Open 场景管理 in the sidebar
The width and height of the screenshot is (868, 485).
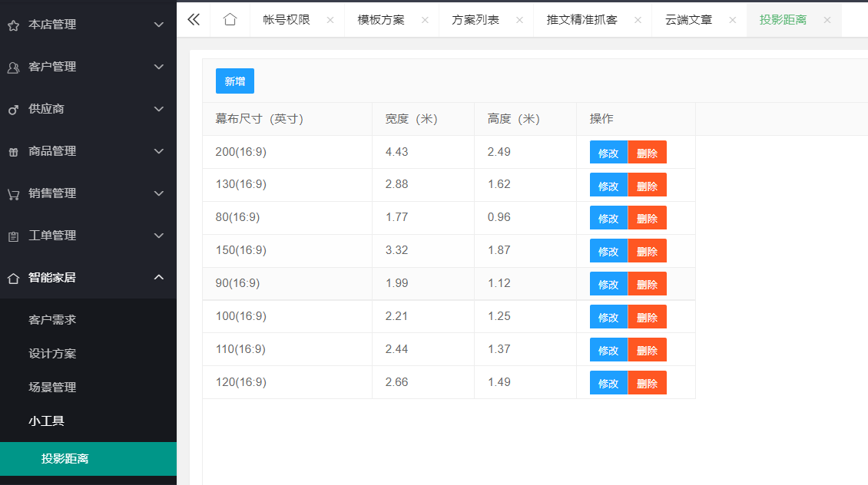(88, 387)
